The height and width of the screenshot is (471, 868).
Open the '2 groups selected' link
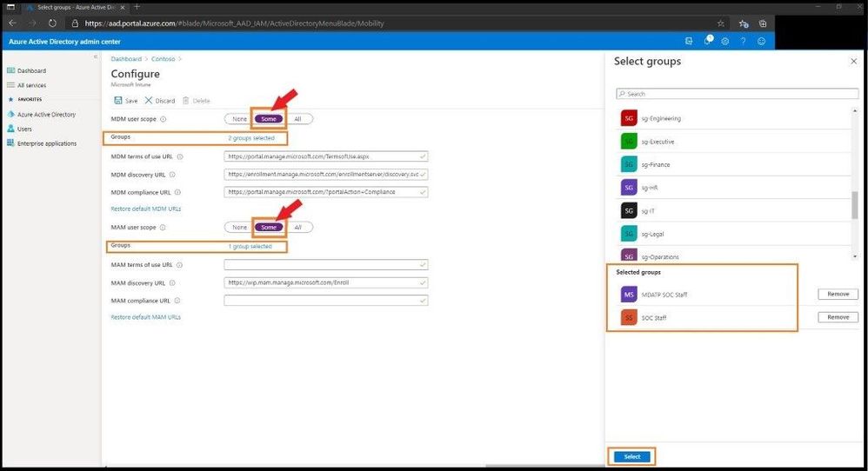coord(251,138)
